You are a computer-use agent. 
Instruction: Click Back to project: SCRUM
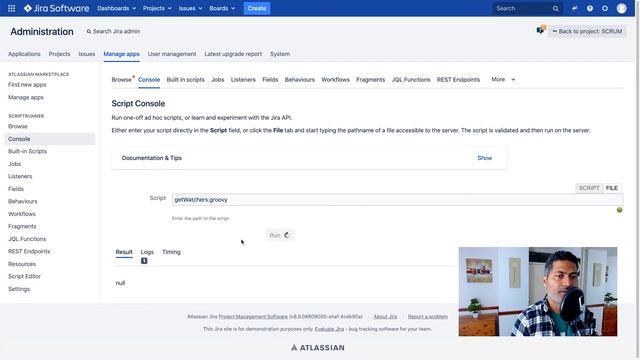click(x=587, y=31)
